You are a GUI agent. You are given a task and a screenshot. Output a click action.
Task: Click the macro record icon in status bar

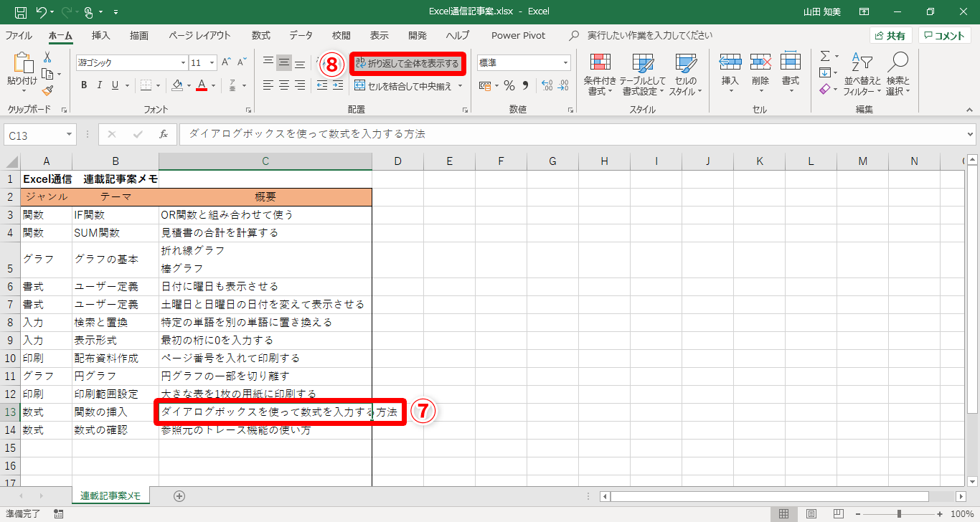click(x=58, y=514)
